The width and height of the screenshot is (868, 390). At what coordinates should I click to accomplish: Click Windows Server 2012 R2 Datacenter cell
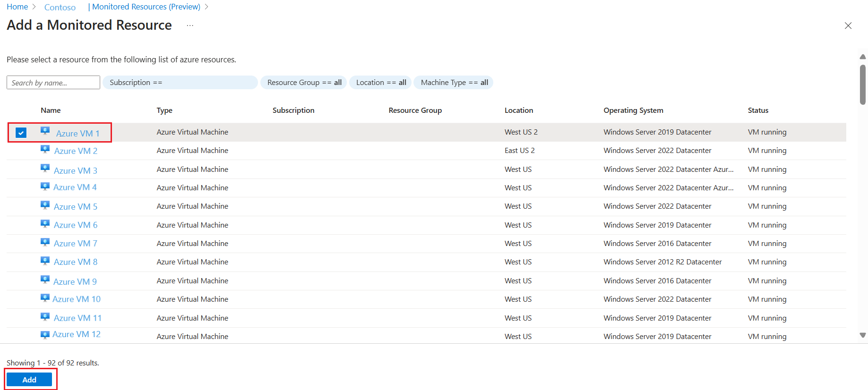663,262
